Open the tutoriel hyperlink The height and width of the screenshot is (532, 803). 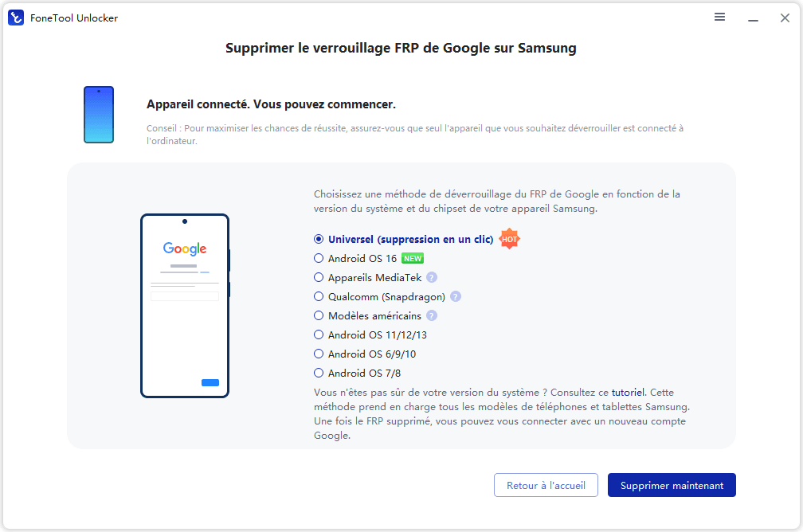click(628, 392)
